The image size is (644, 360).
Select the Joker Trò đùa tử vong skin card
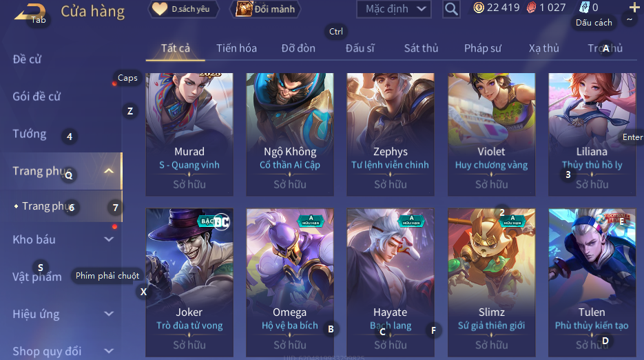point(189,283)
